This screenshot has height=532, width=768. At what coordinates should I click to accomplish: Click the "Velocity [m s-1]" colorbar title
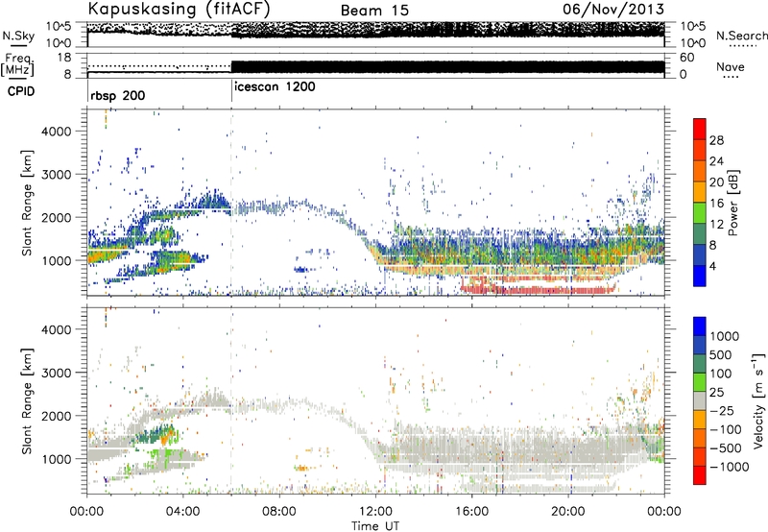tap(758, 400)
